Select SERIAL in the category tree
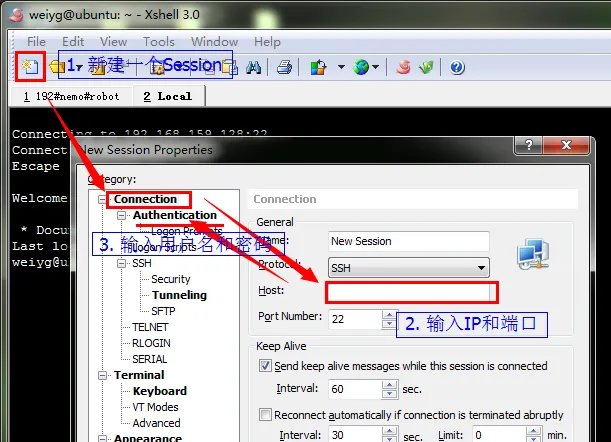The height and width of the screenshot is (442, 611). click(x=150, y=359)
